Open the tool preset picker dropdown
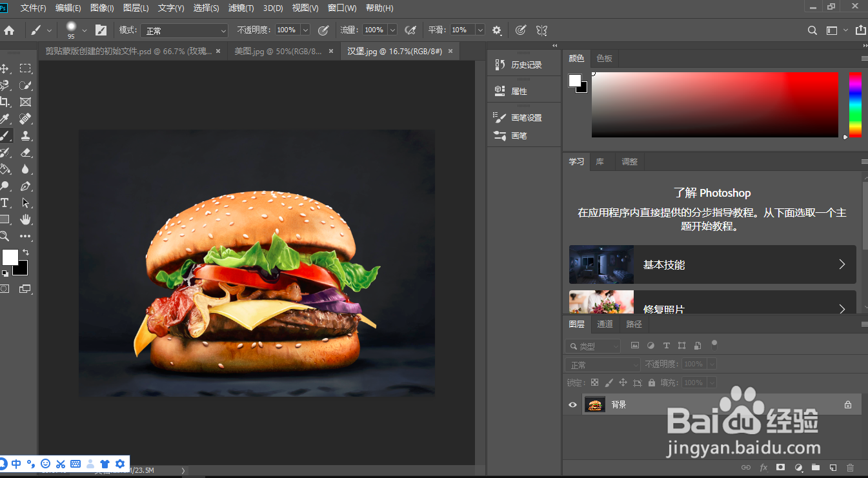 tap(49, 30)
